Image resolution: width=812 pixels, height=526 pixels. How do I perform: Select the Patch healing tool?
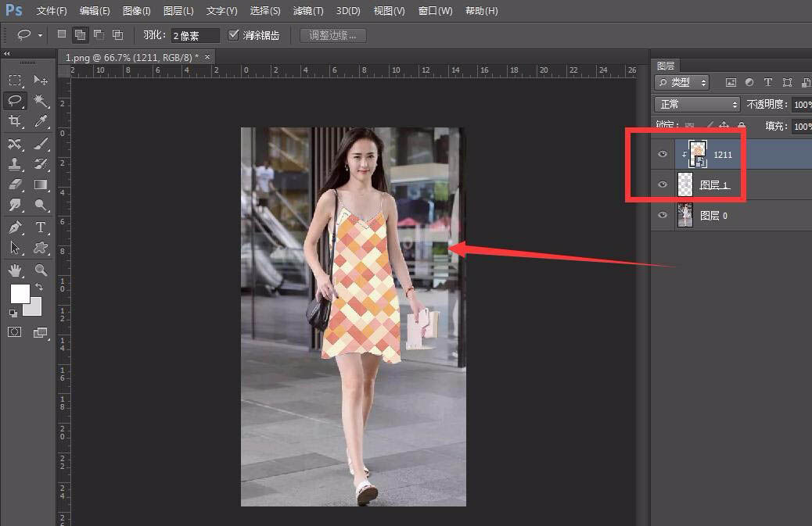click(x=15, y=143)
